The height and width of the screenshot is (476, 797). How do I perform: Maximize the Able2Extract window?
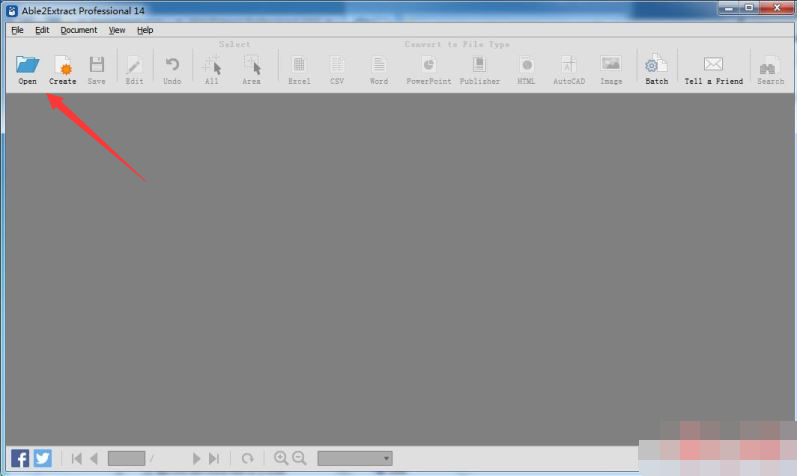point(749,8)
